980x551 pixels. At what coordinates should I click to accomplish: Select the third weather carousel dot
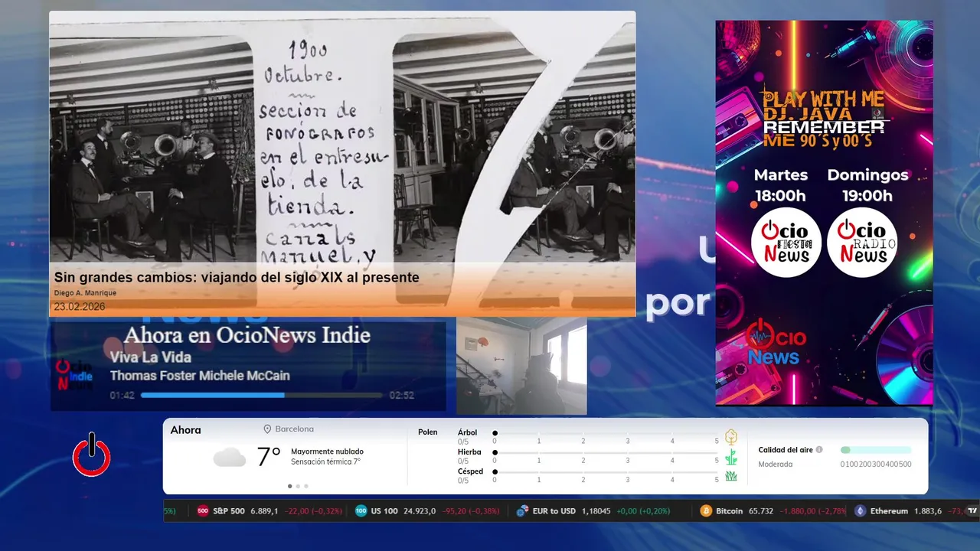(x=306, y=486)
